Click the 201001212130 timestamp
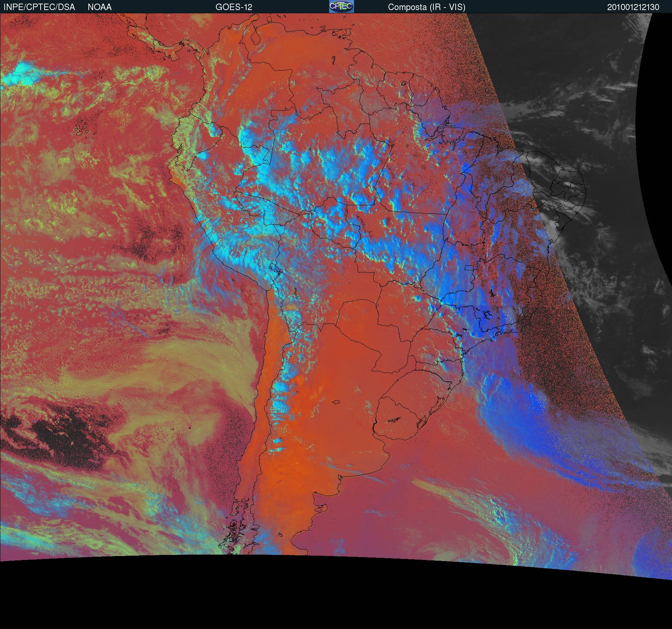The image size is (672, 629). (633, 7)
